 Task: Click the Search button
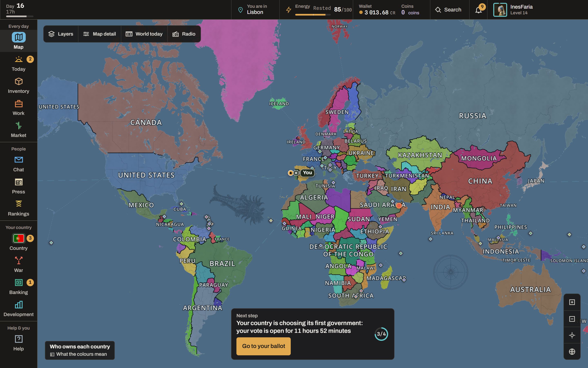448,10
